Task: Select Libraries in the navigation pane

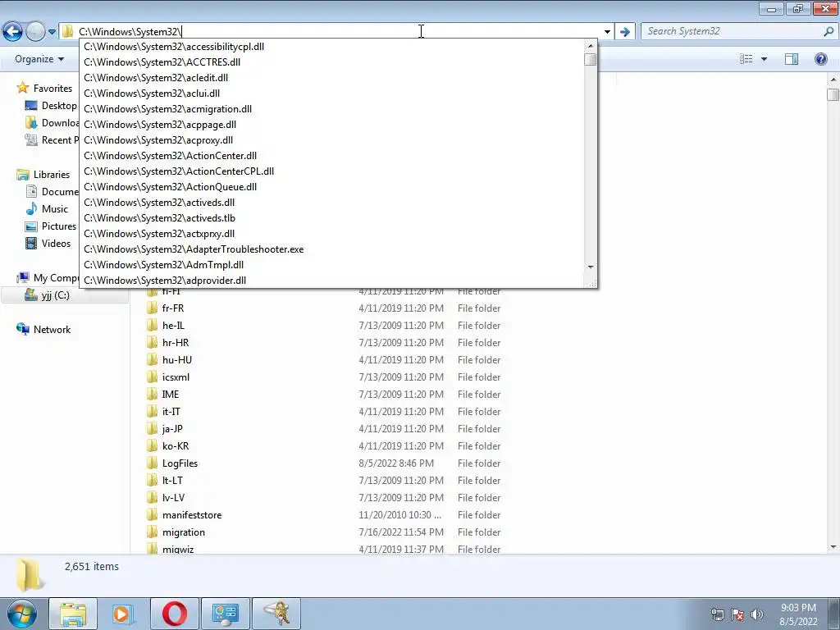Action: coord(43,174)
